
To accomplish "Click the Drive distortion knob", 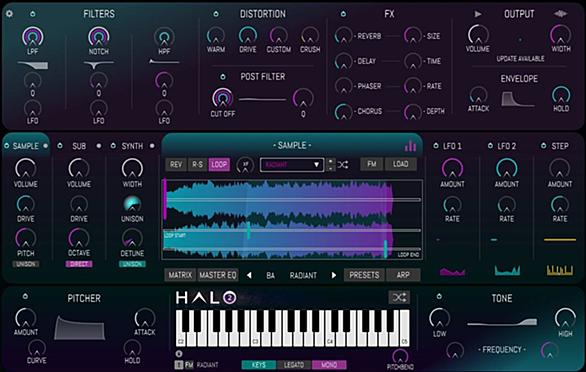I will click(x=248, y=36).
